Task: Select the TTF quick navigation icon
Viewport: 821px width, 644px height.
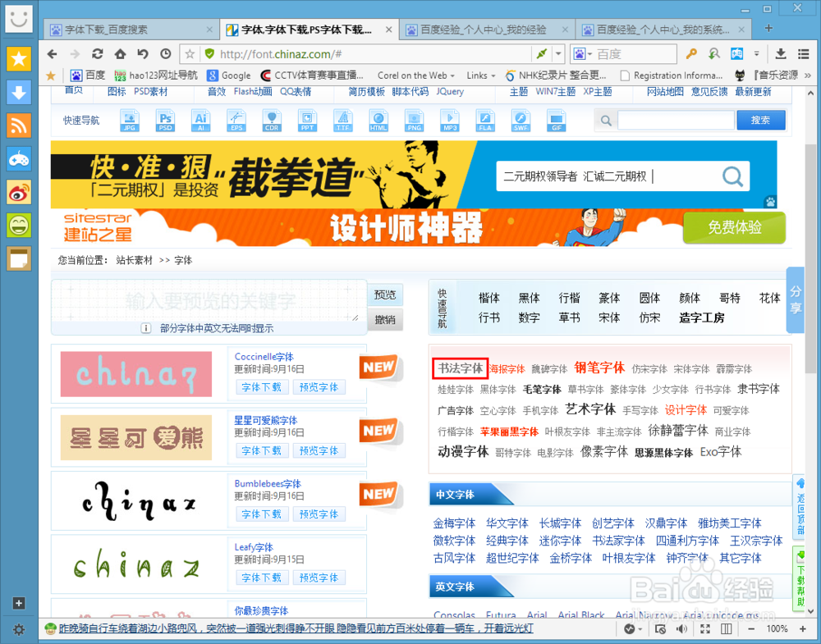Action: coord(343,121)
